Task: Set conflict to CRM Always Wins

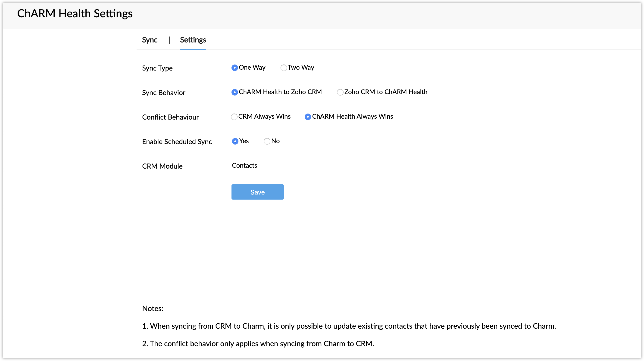Action: click(234, 117)
